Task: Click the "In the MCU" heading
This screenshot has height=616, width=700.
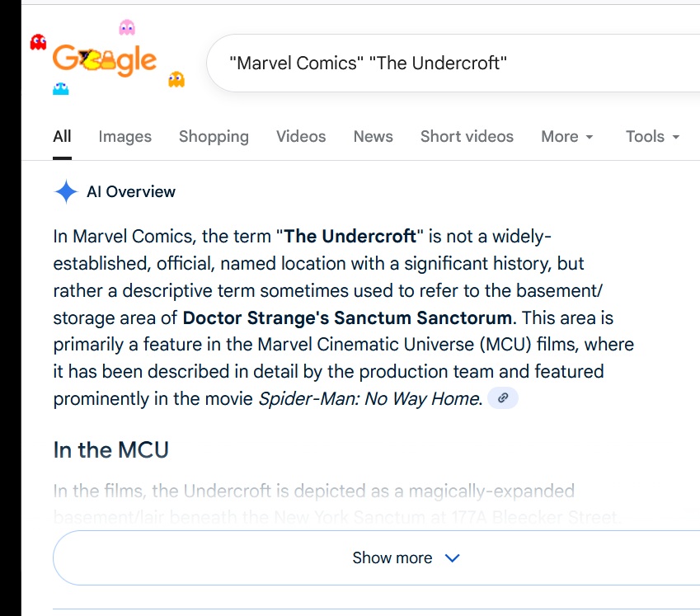Action: pyautogui.click(x=111, y=450)
